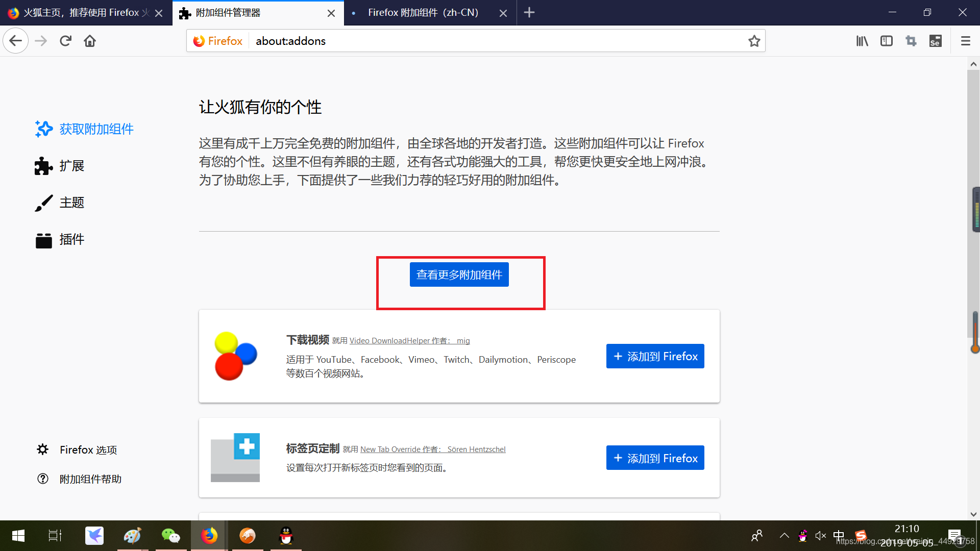The width and height of the screenshot is (980, 551).
Task: Close the 附加组件管理器 tab
Action: click(x=331, y=13)
